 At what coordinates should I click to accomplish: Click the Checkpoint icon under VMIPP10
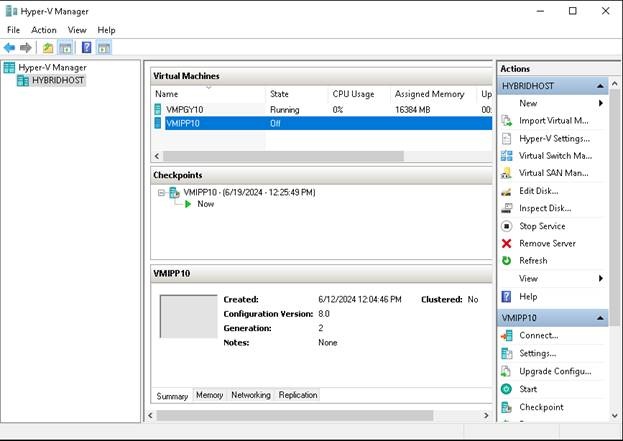coord(507,407)
